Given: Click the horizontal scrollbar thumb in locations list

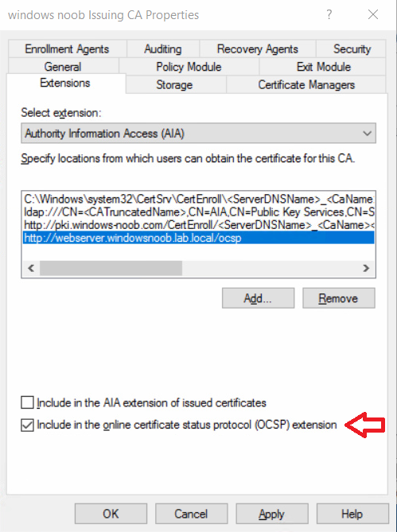Looking at the screenshot, I should point(111,268).
